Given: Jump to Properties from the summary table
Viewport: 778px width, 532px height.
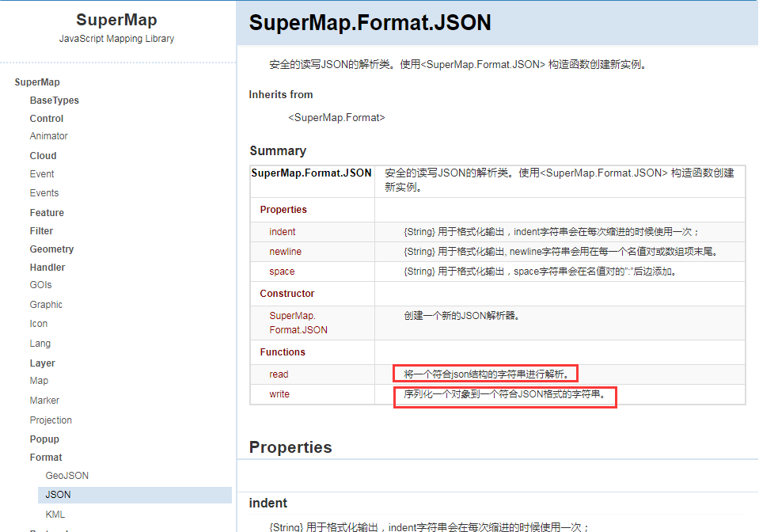Looking at the screenshot, I should click(283, 210).
